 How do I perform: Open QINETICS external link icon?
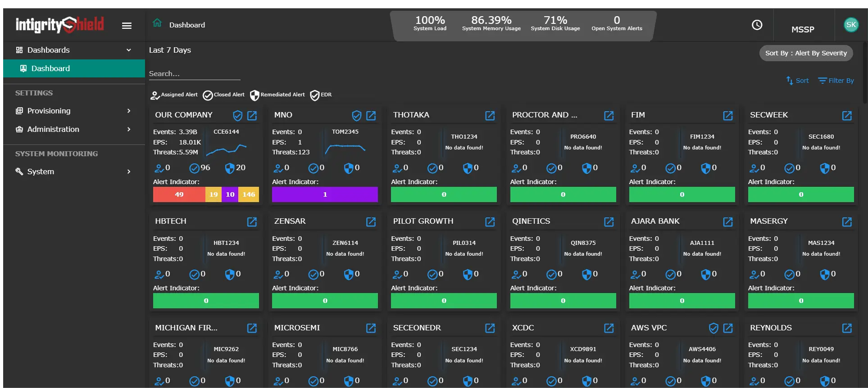pos(609,222)
